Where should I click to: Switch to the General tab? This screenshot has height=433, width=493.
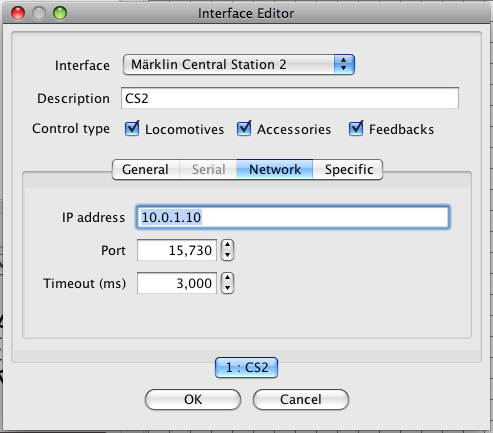(146, 169)
